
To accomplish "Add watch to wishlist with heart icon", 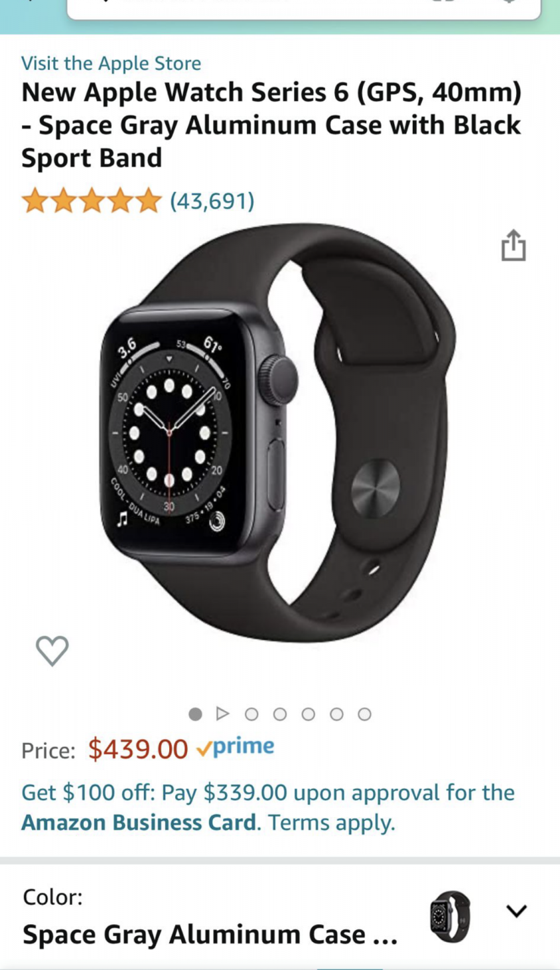I will click(52, 650).
